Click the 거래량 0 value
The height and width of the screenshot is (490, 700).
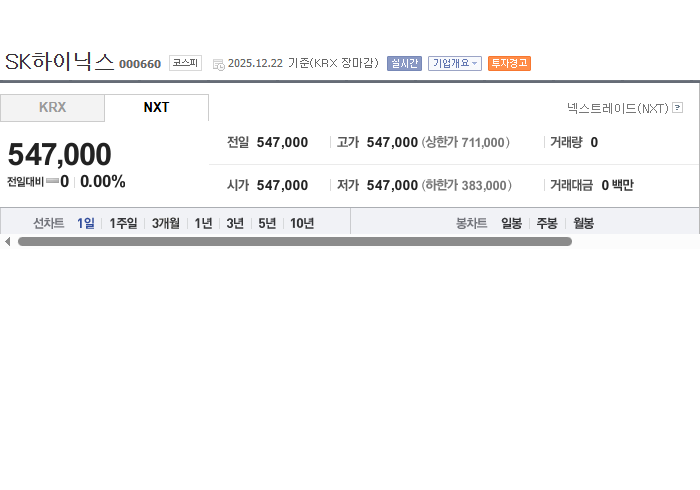click(x=594, y=142)
